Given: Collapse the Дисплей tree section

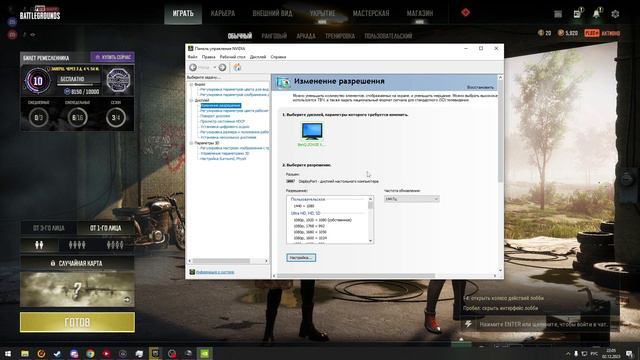Looking at the screenshot, I should (x=191, y=100).
